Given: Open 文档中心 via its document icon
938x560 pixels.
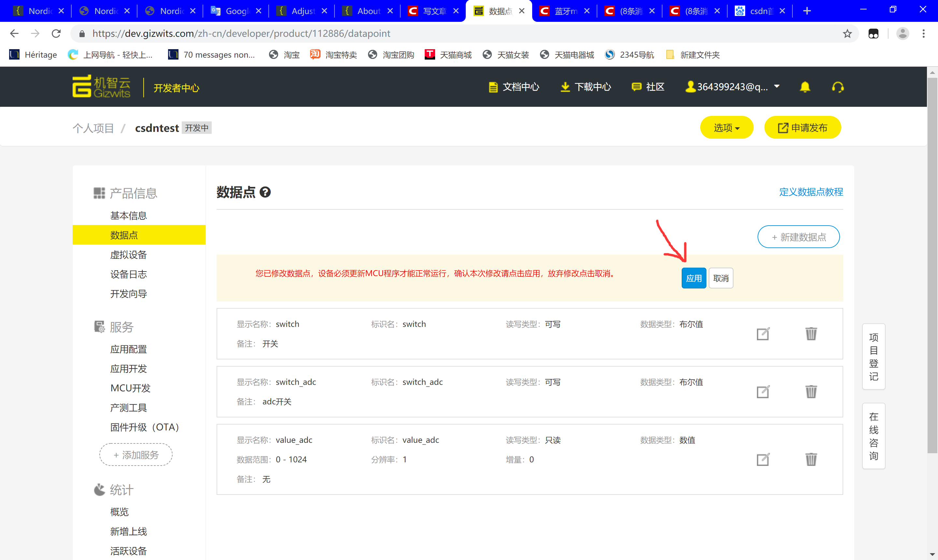Looking at the screenshot, I should tap(493, 86).
